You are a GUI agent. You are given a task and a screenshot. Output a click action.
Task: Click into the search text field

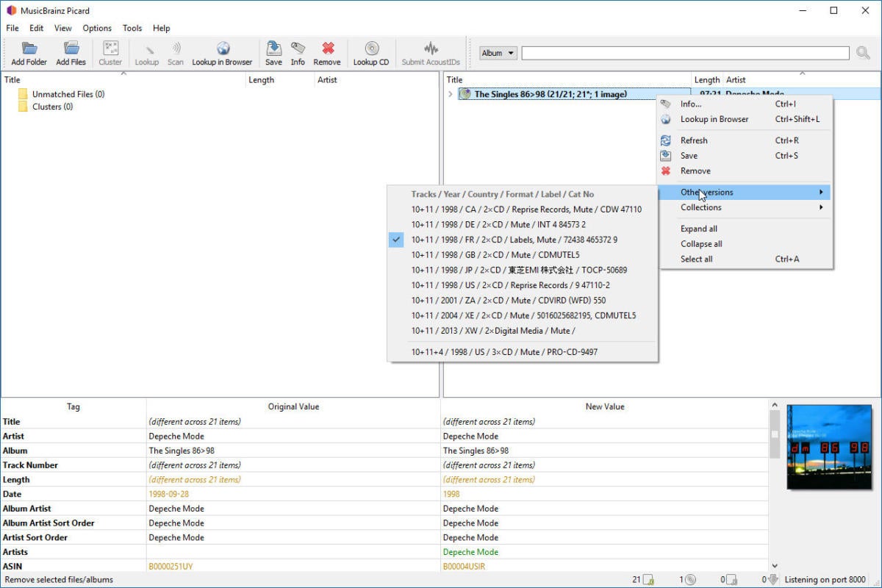pos(685,53)
